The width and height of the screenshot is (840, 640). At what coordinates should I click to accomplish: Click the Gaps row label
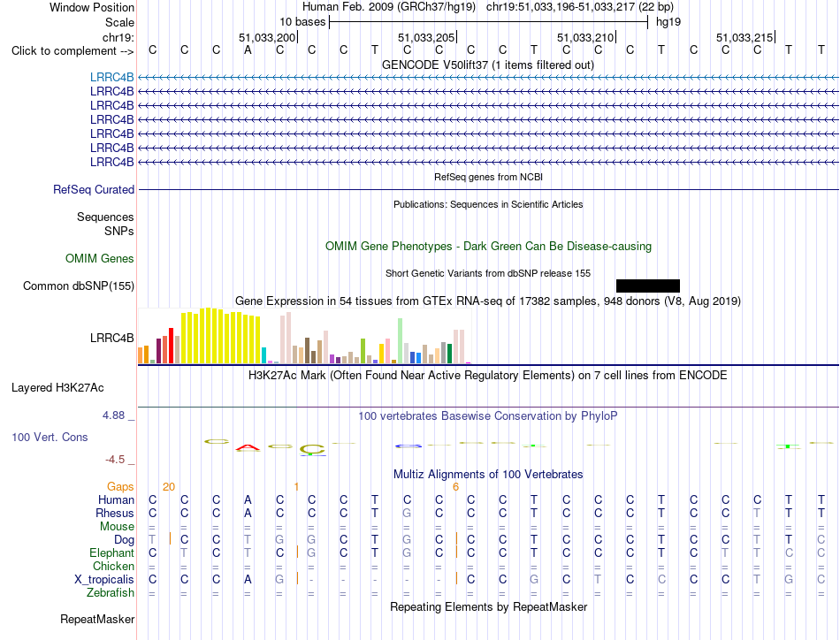[x=120, y=486]
